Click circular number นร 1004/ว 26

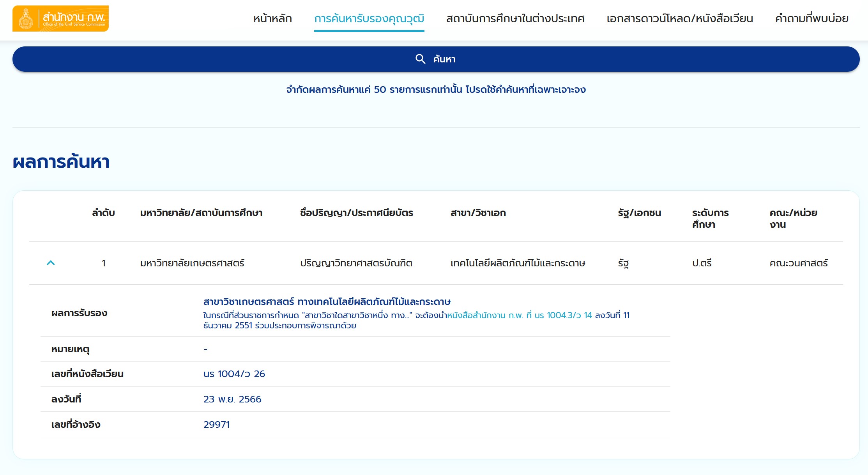[x=234, y=374]
